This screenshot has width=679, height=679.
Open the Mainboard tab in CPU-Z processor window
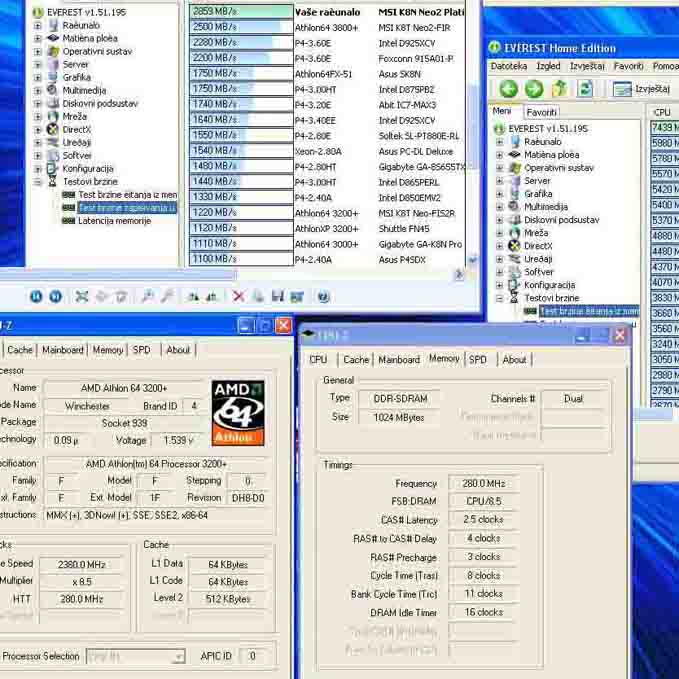point(62,350)
